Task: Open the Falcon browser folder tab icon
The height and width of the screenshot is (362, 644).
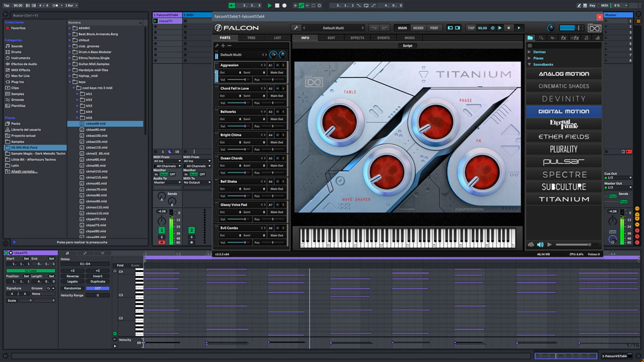Action: 530,38
